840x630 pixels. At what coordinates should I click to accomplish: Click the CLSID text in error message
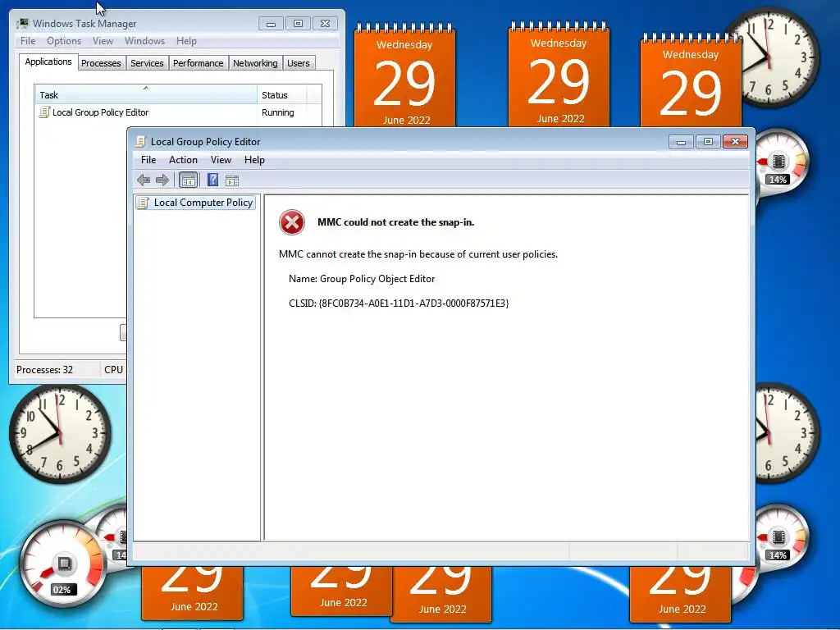tap(399, 304)
